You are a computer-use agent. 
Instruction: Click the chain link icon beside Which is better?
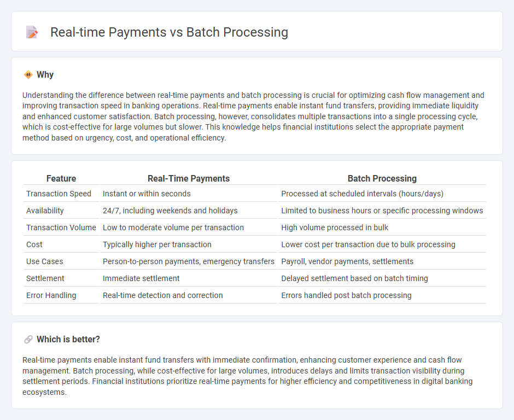pyautogui.click(x=28, y=340)
